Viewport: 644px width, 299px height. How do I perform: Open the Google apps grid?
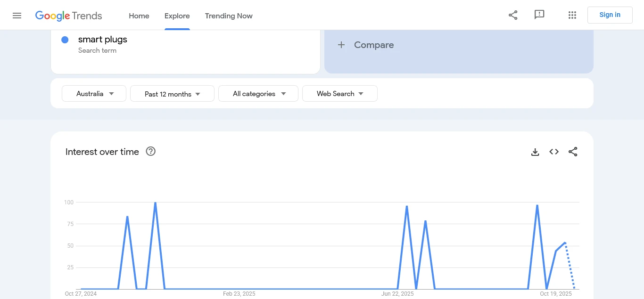[x=572, y=15]
